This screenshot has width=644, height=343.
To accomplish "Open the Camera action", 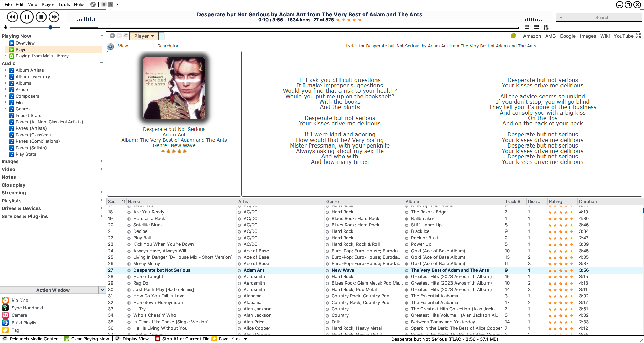I will click(5, 315).
